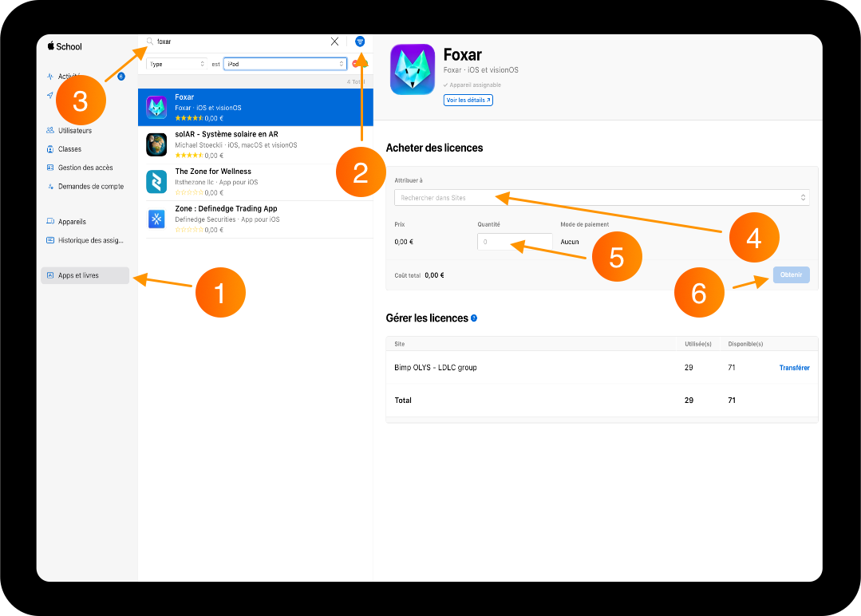Select Apps et livres in the sidebar
The width and height of the screenshot is (861, 616).
click(85, 275)
